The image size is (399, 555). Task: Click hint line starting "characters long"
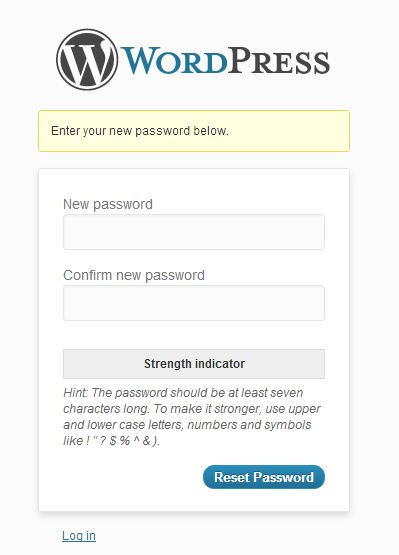(x=192, y=409)
